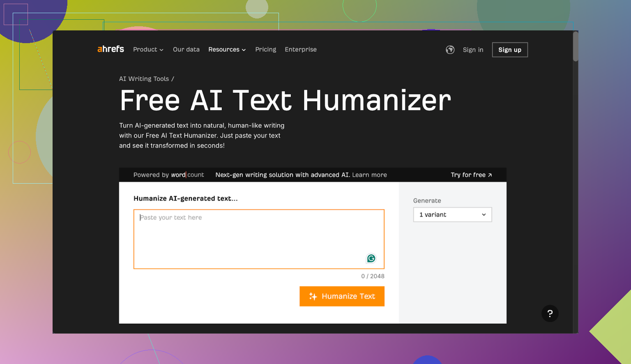Click the ahrefs logo
The height and width of the screenshot is (364, 631).
click(111, 49)
